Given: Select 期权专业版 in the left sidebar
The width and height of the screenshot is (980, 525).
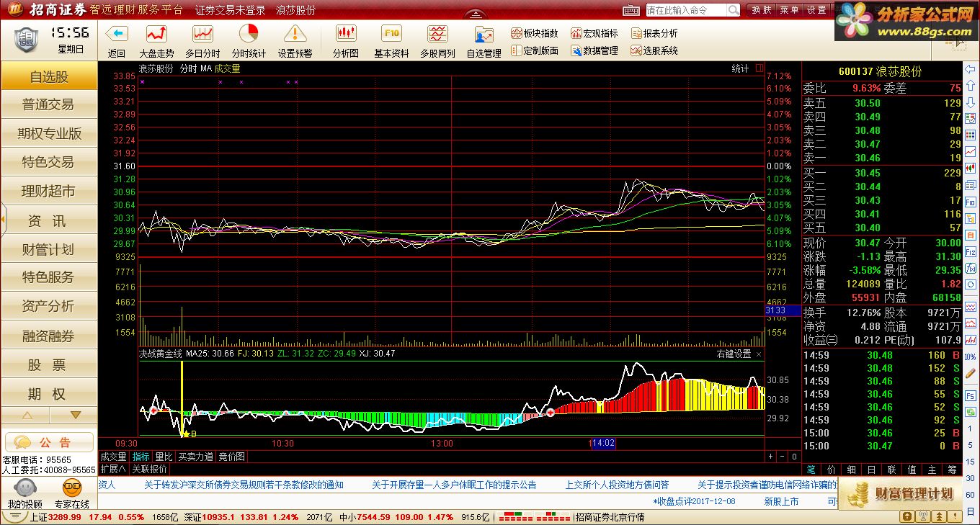Looking at the screenshot, I should (x=49, y=134).
